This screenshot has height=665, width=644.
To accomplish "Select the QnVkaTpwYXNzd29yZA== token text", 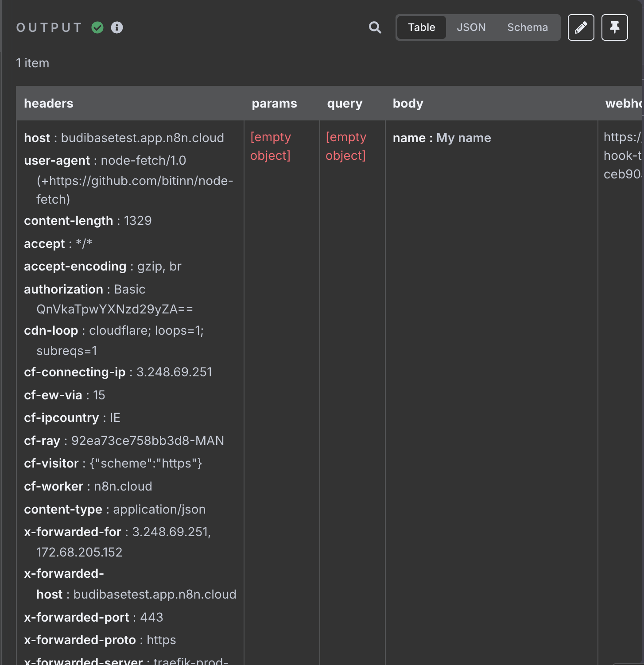I will (x=115, y=309).
